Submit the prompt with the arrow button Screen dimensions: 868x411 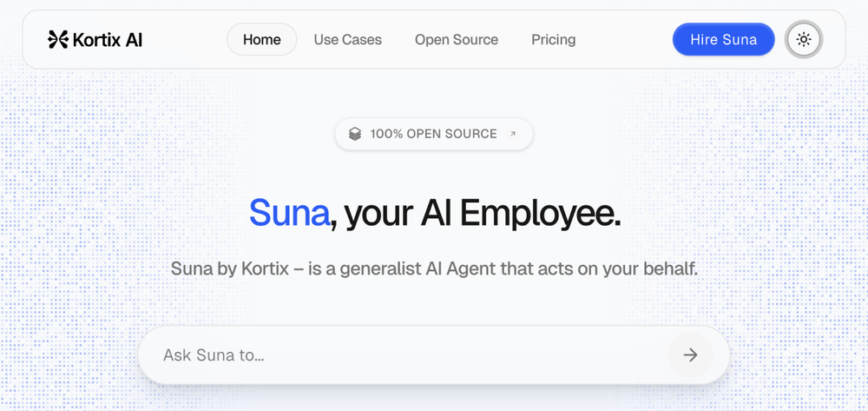pyautogui.click(x=690, y=355)
